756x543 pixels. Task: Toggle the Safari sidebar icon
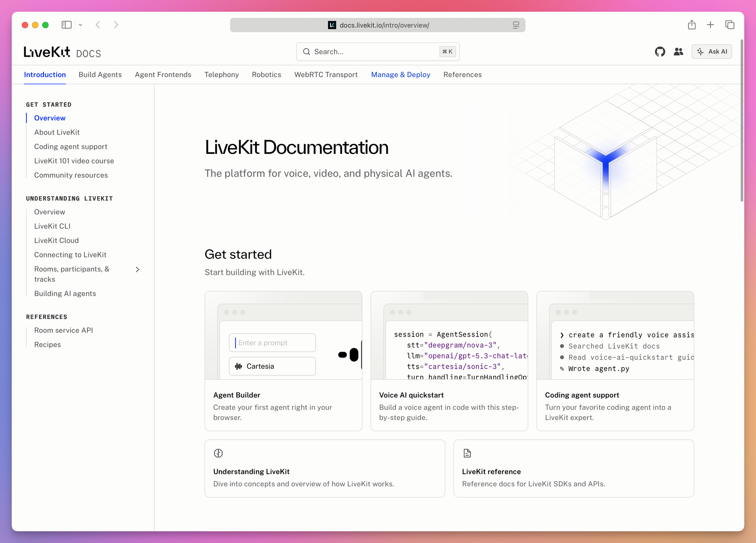tap(67, 25)
